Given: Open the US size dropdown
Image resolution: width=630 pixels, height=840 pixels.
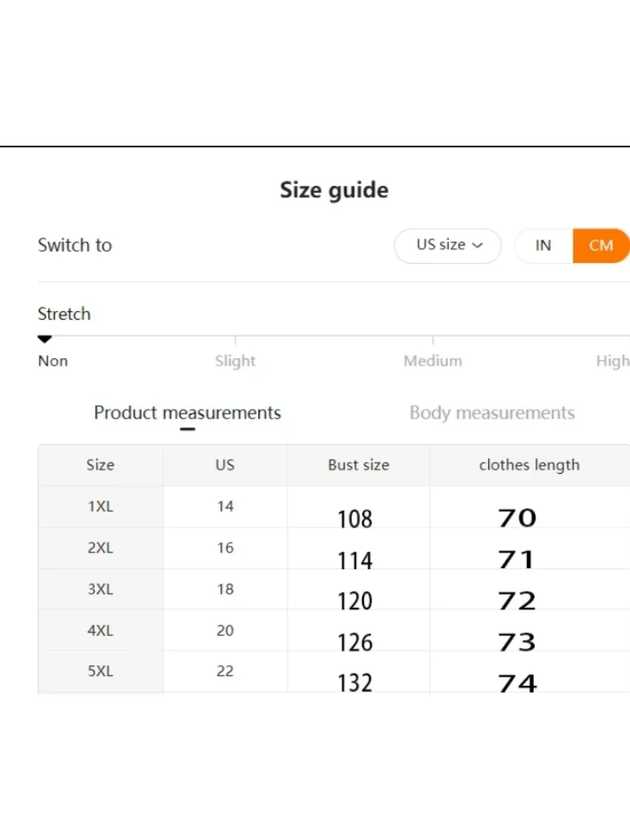Looking at the screenshot, I should pos(447,245).
